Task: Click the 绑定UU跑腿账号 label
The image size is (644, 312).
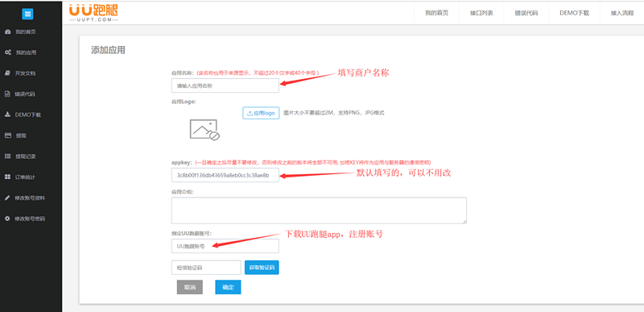Action: coord(192,233)
